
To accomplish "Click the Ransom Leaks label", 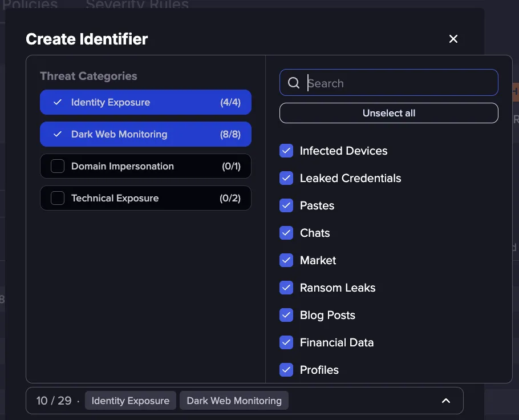I will click(x=338, y=288).
